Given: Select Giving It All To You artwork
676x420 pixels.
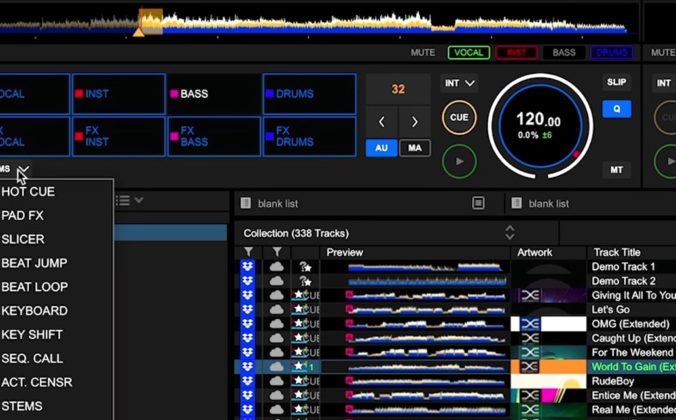Looking at the screenshot, I should click(548, 295).
